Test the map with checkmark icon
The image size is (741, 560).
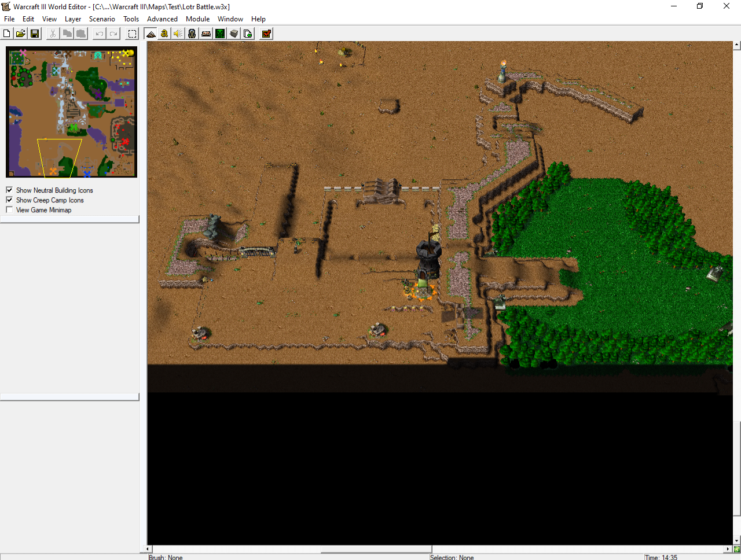pos(266,34)
